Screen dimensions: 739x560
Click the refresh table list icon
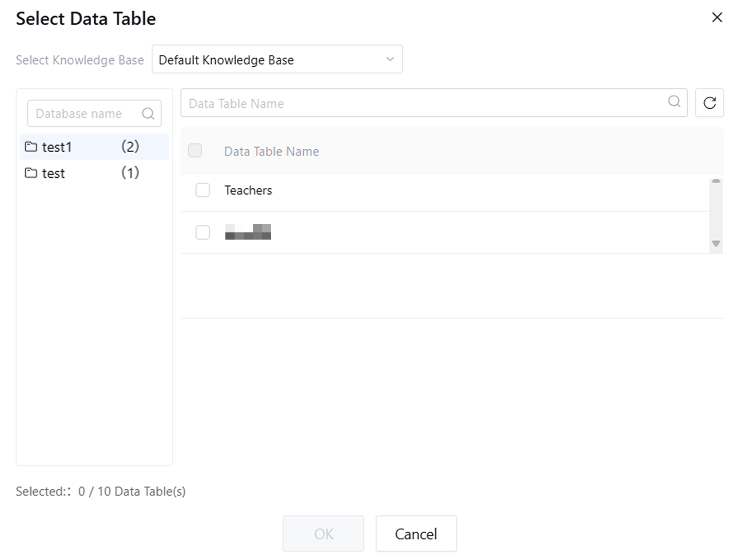pos(709,103)
